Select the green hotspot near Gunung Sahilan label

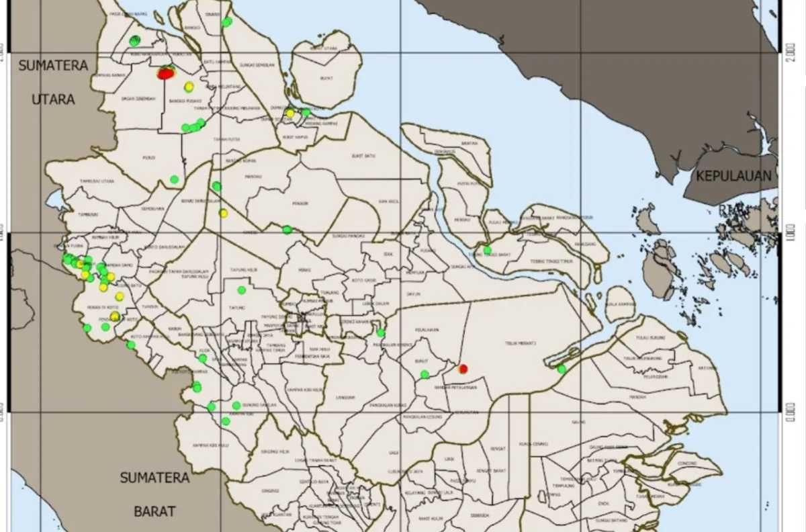click(x=236, y=405)
